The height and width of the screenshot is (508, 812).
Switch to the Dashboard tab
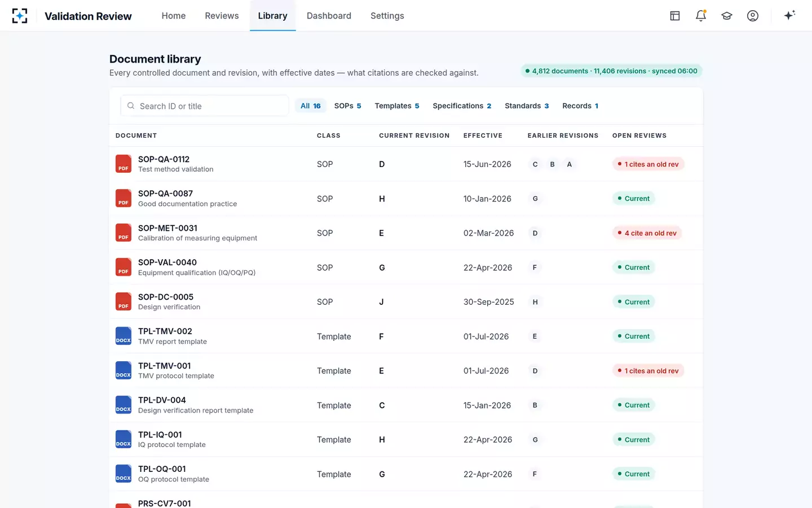point(329,16)
